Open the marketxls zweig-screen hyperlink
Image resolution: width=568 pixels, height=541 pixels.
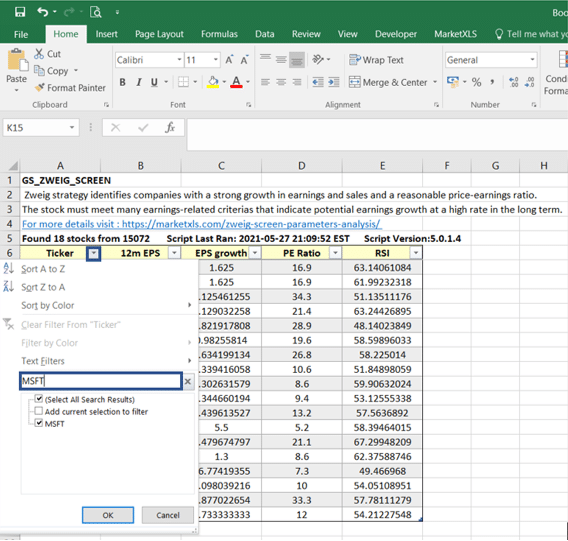pyautogui.click(x=201, y=224)
